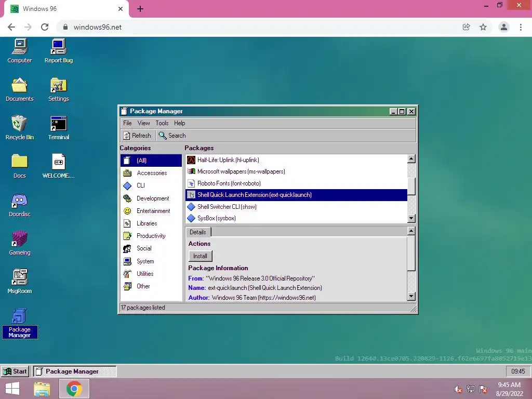Click packages list scroll down arrow
Viewport: 532px width, 399px height.
tap(411, 219)
